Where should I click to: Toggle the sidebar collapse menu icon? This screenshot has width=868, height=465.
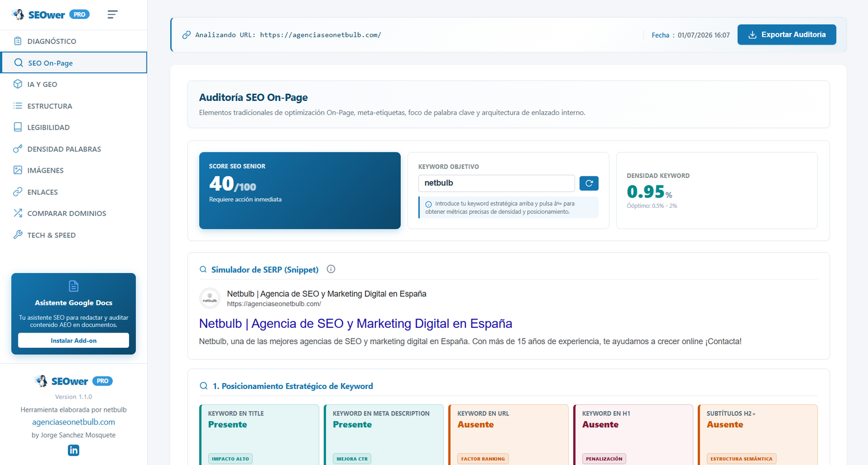tap(112, 15)
